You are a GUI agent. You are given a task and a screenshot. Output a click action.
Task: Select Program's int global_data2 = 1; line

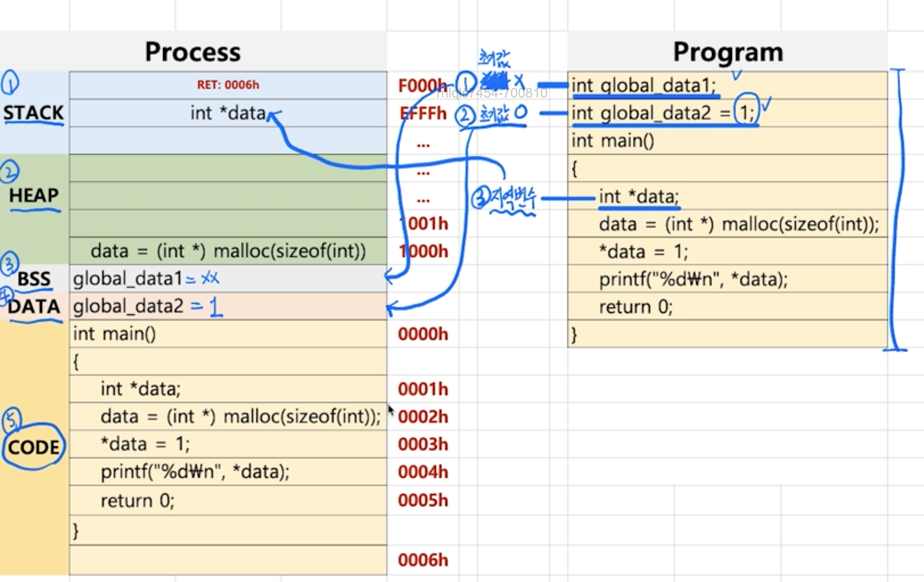728,113
